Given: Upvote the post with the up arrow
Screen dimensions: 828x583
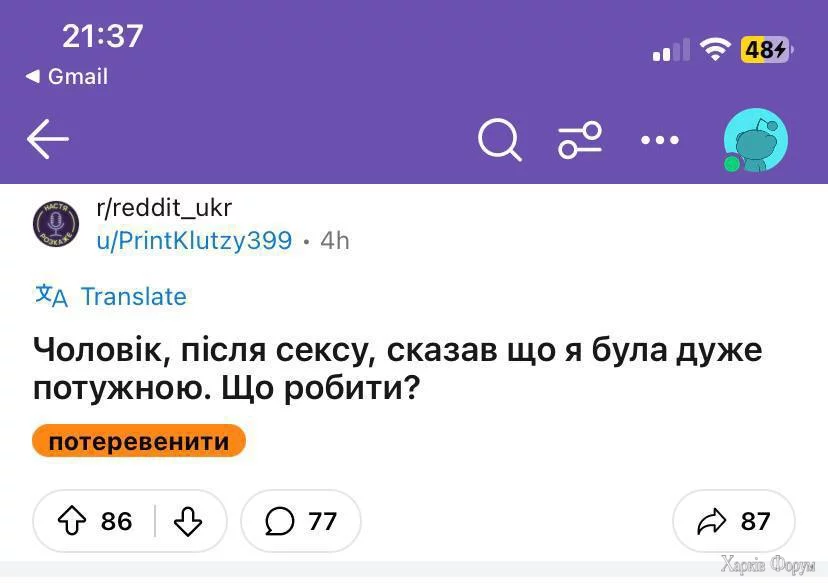Looking at the screenshot, I should click(73, 521).
